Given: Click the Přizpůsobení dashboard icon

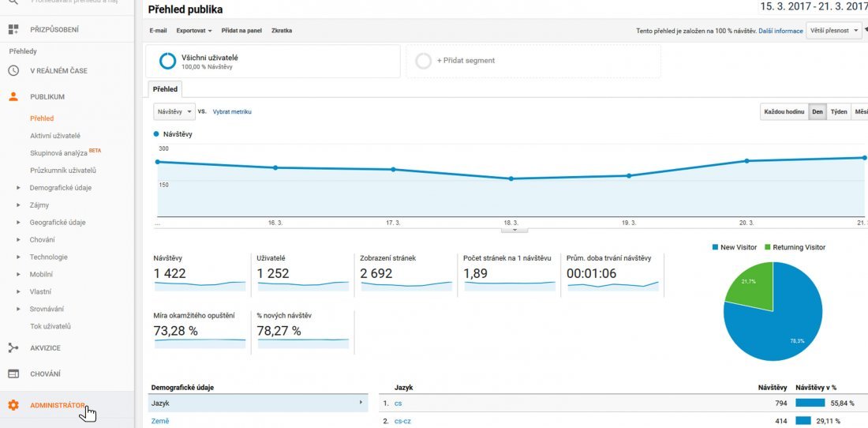Looking at the screenshot, I should coord(13,30).
